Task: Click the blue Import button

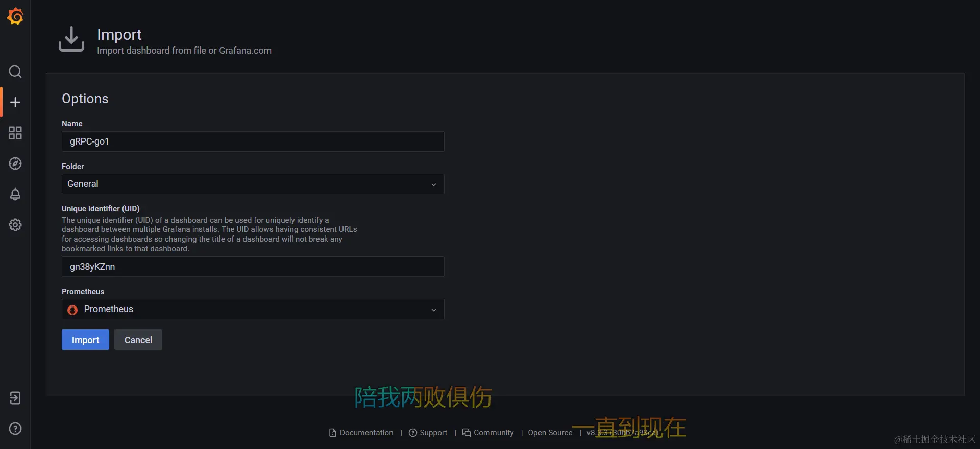Action: (85, 340)
